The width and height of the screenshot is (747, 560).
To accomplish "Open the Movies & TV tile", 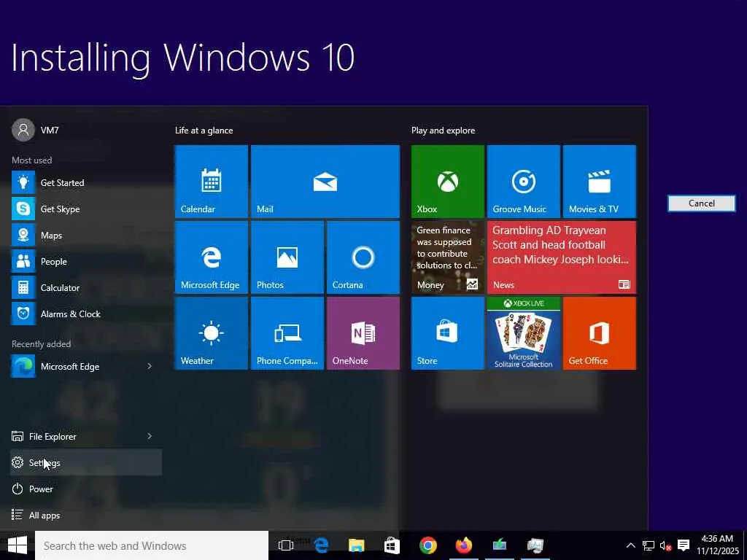I will pyautogui.click(x=600, y=182).
